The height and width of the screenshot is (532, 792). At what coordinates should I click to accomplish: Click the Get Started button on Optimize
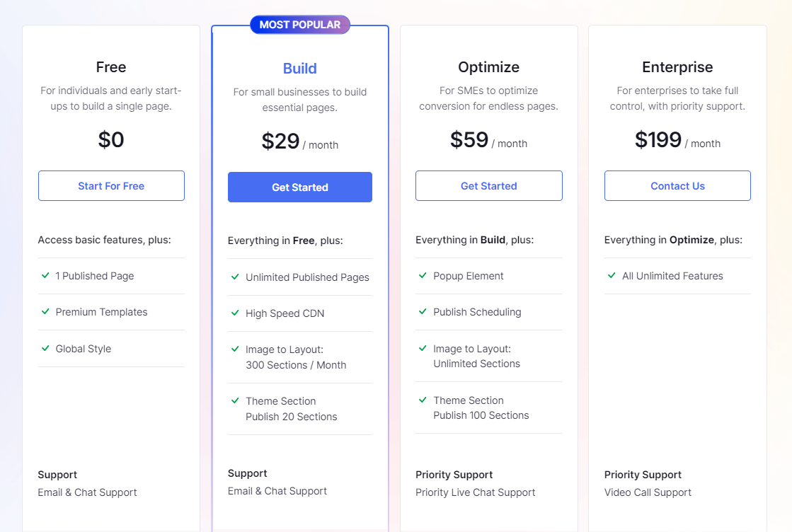point(488,185)
